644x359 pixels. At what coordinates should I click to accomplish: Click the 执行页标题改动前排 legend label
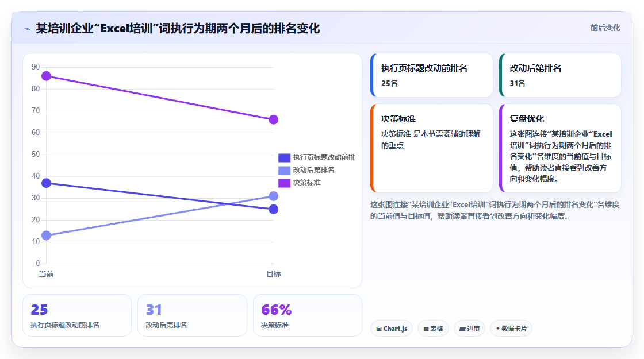324,157
